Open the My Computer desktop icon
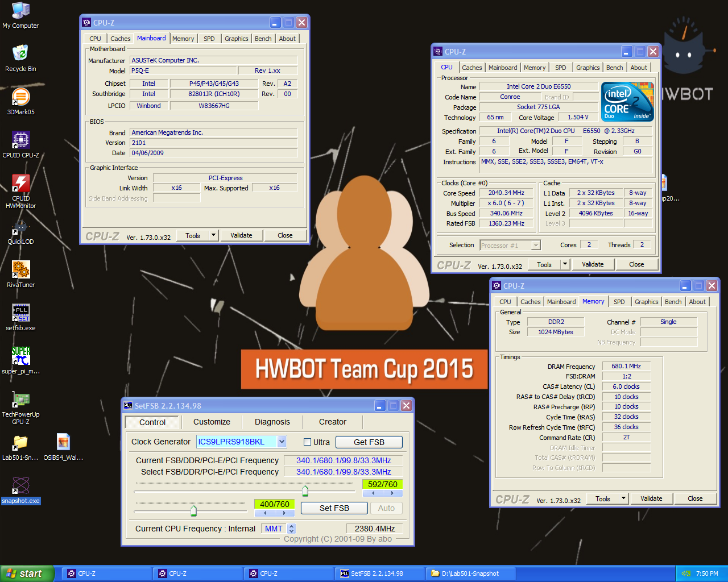The height and width of the screenshot is (582, 728). [x=20, y=15]
